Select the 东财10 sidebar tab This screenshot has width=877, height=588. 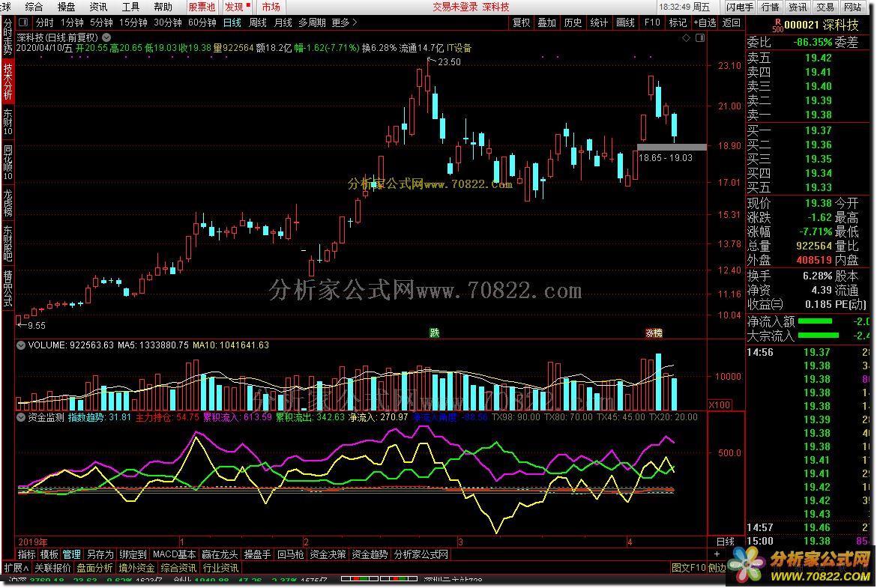7,122
